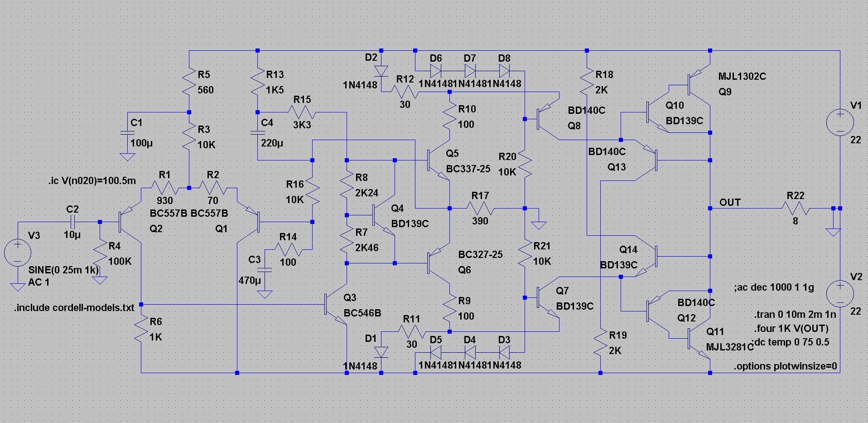Pick the R15 resistor symbol

(302, 112)
